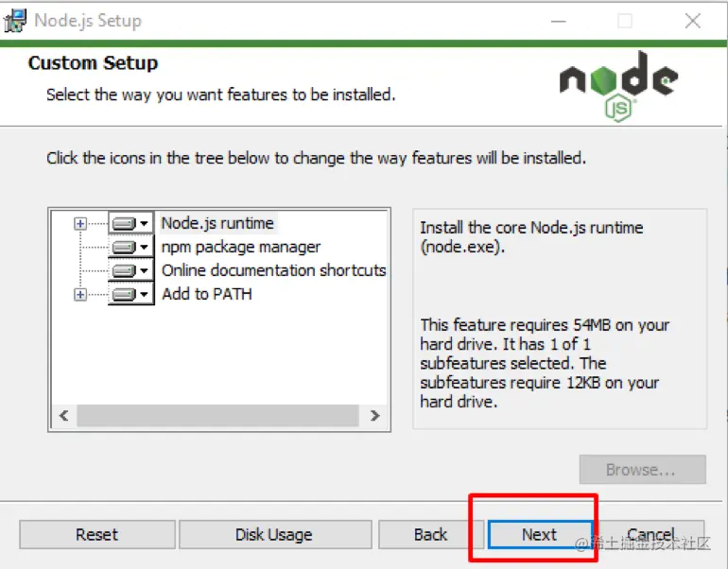Select the Node.js runtime tree item
Viewport: 728px width, 569px height.
[x=217, y=223]
